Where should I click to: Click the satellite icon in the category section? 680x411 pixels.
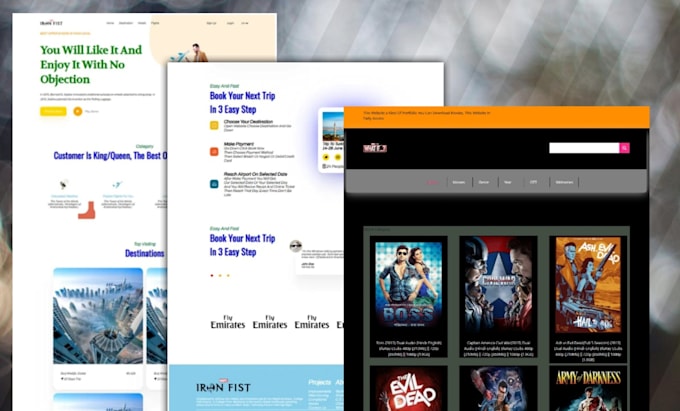64,184
